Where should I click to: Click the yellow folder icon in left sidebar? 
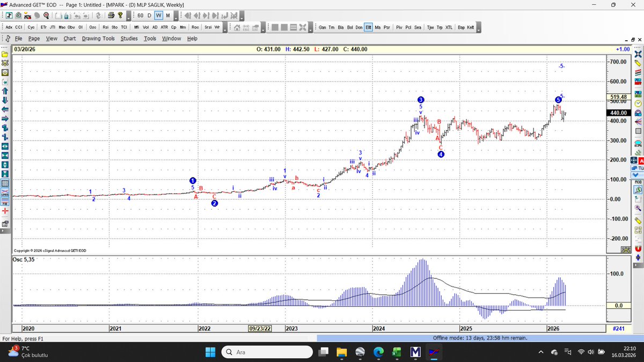click(5, 54)
